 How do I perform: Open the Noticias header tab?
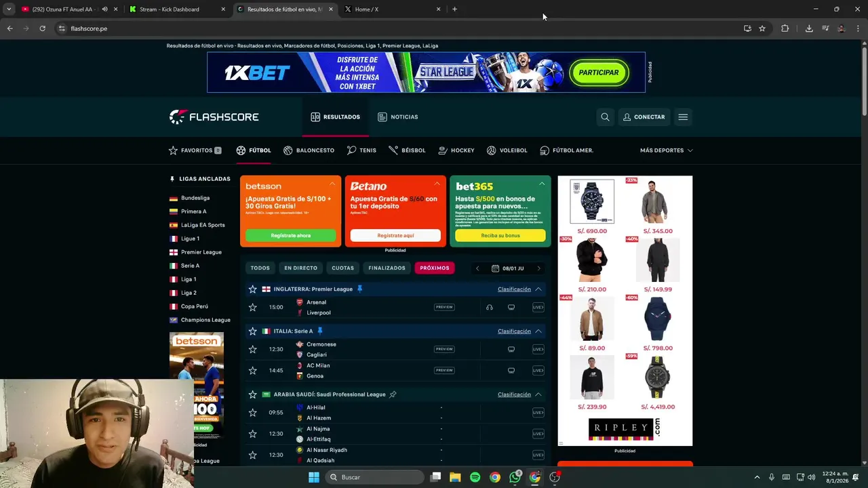[397, 117]
